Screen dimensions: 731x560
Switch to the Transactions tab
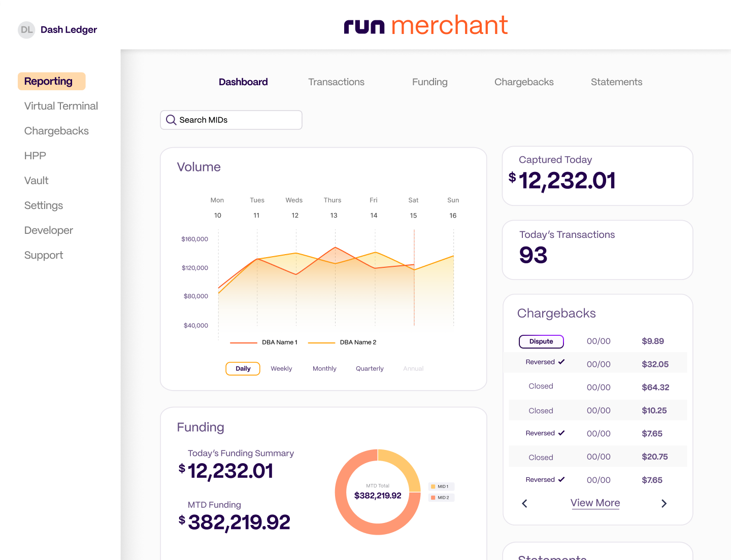tap(336, 82)
